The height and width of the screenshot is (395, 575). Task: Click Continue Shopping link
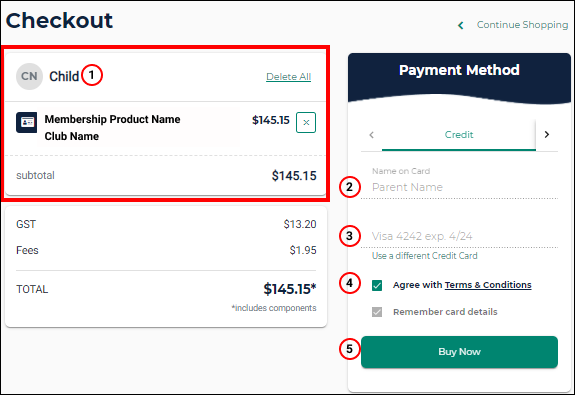[x=522, y=25]
